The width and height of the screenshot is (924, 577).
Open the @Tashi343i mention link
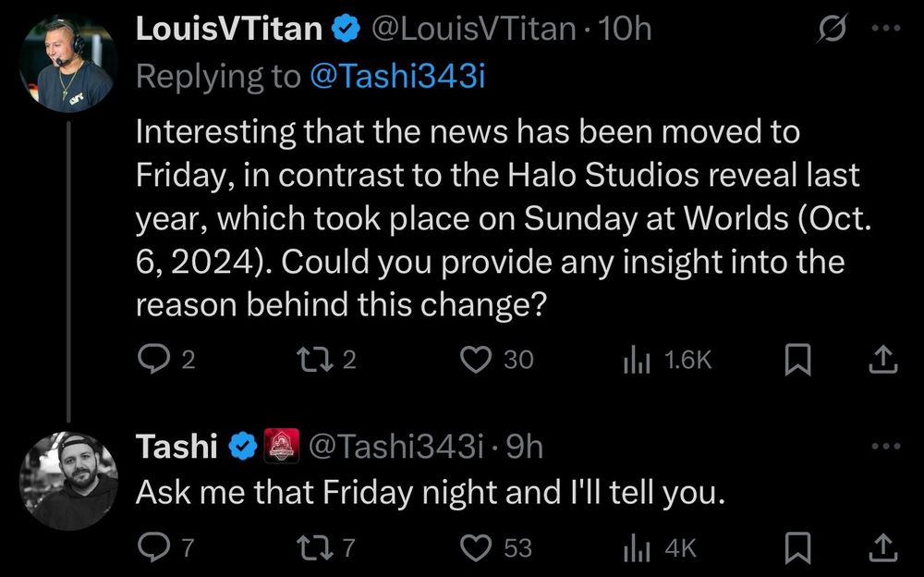point(397,77)
